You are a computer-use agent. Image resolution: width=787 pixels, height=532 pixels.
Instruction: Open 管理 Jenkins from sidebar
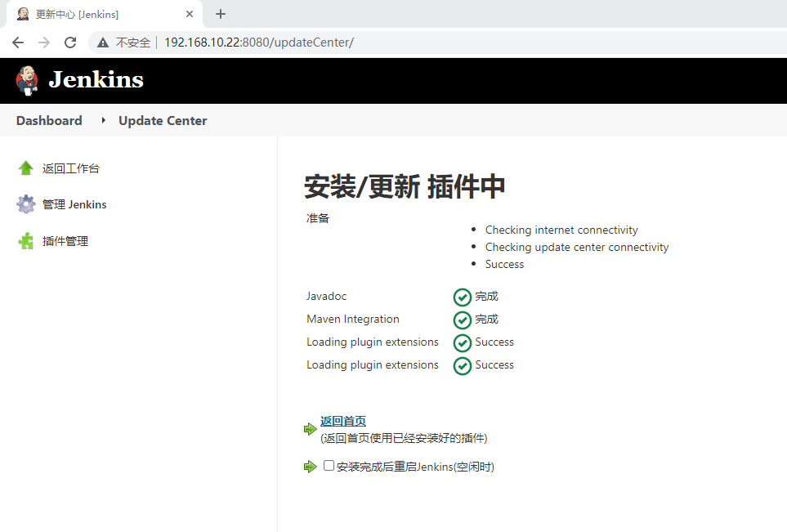(x=74, y=204)
